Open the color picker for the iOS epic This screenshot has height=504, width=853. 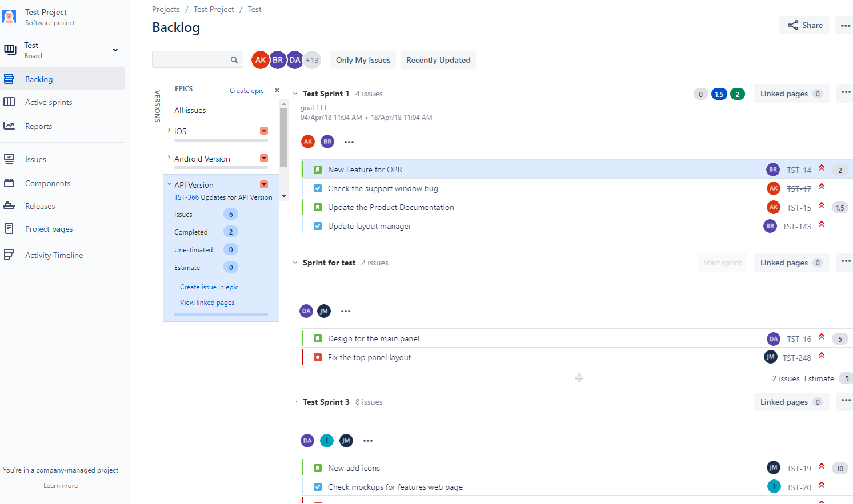(263, 131)
